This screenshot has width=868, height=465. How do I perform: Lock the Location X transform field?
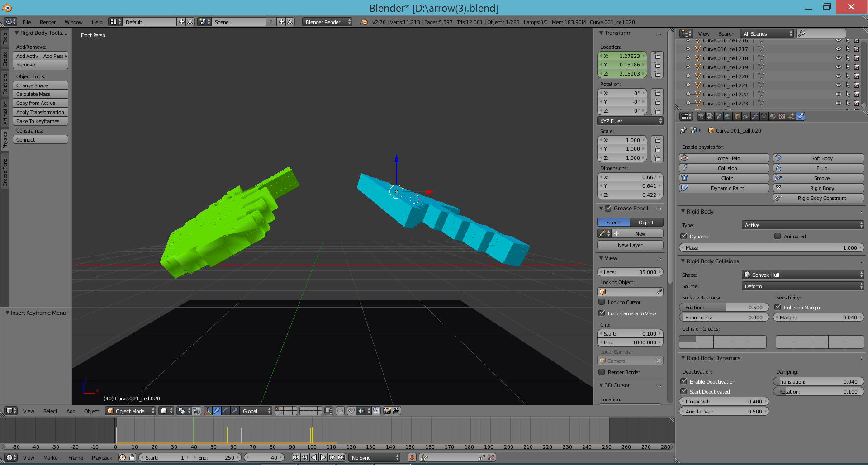(x=657, y=56)
